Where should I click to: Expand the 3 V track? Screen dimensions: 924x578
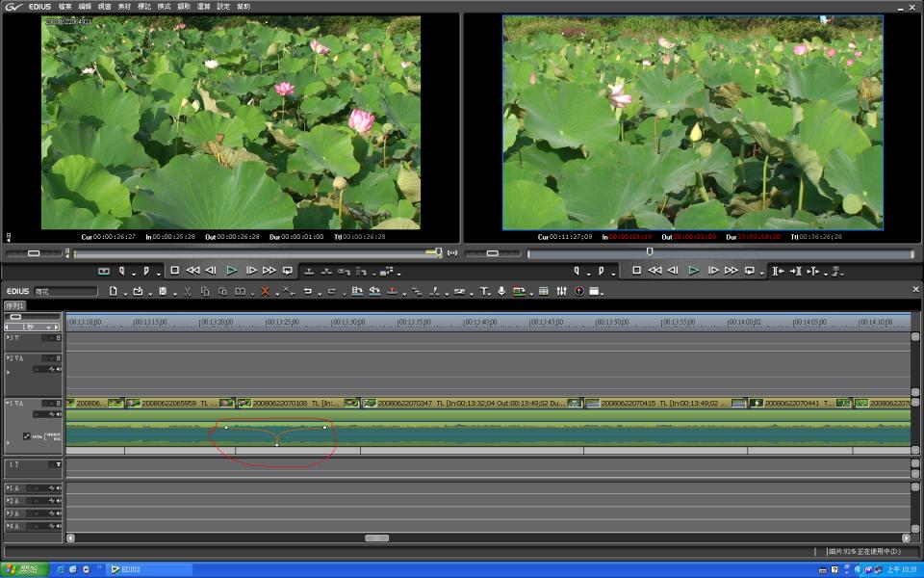click(x=9, y=338)
